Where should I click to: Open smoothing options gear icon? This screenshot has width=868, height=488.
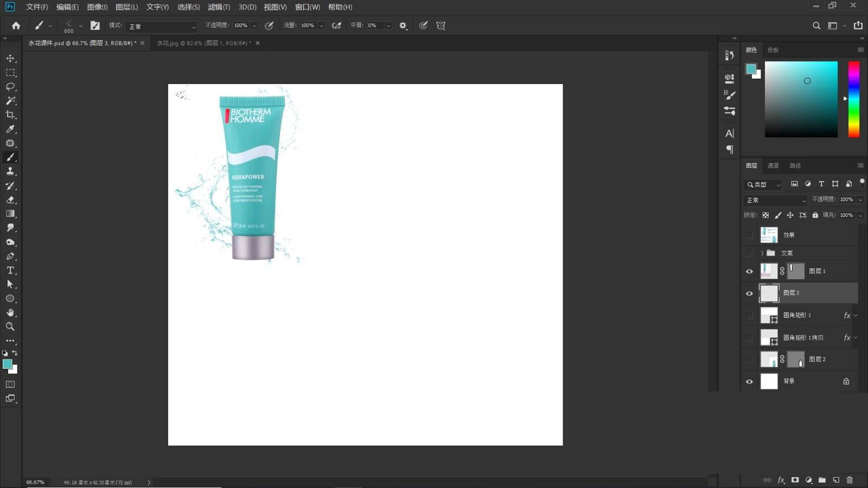pyautogui.click(x=403, y=25)
